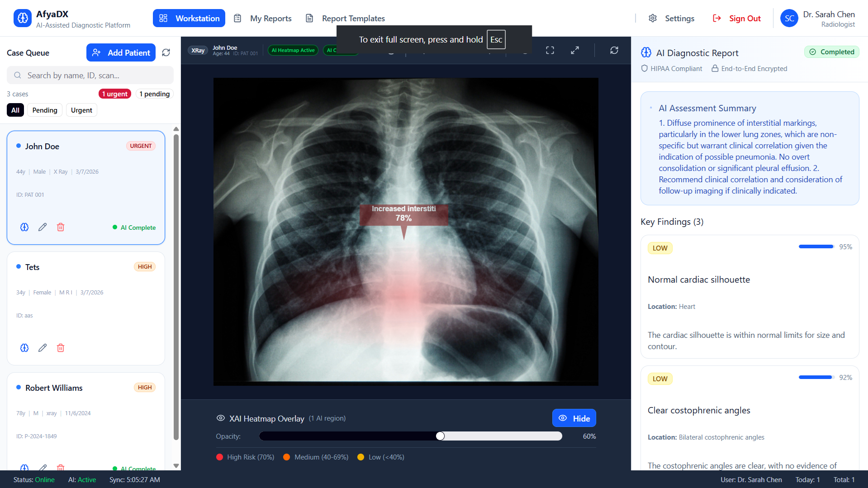The width and height of the screenshot is (868, 488).
Task: Filter case queue by Pending
Action: click(x=45, y=110)
